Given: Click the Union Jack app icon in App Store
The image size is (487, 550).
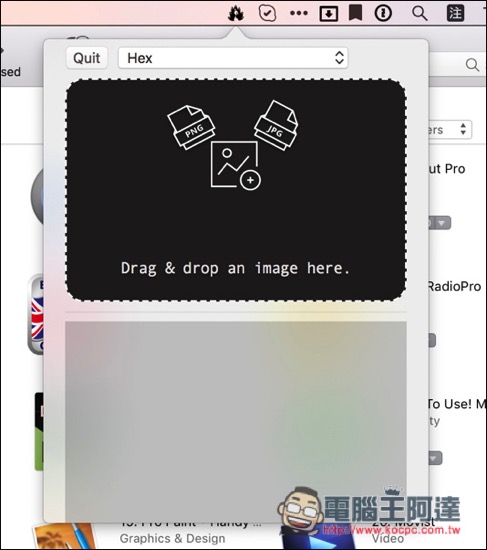Looking at the screenshot, I should (35, 314).
